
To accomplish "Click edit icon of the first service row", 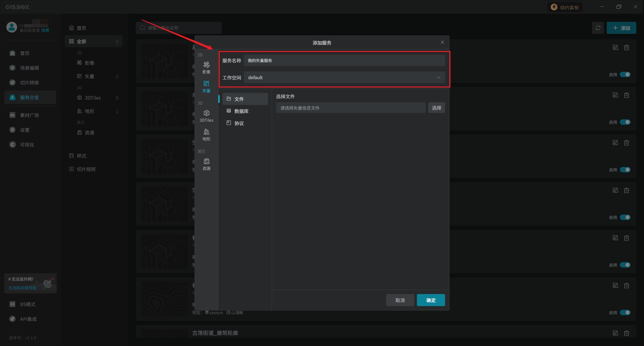I will (x=615, y=48).
